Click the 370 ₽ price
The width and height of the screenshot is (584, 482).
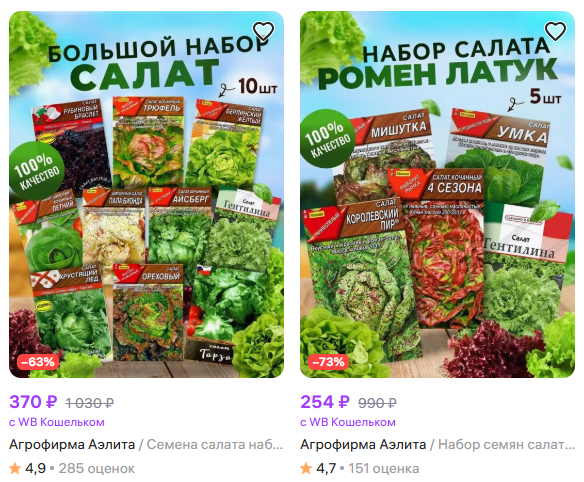point(33,402)
